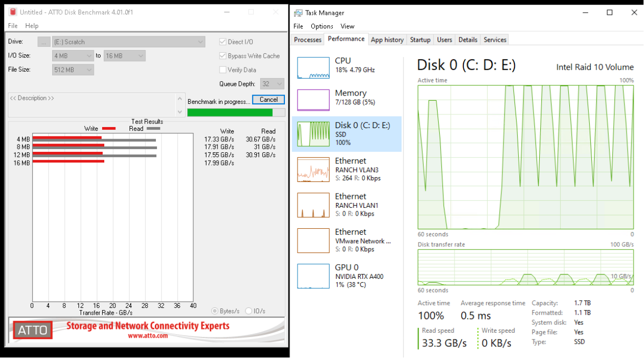Open the Drive selection dropdown
This screenshot has width=644, height=358.
128,42
